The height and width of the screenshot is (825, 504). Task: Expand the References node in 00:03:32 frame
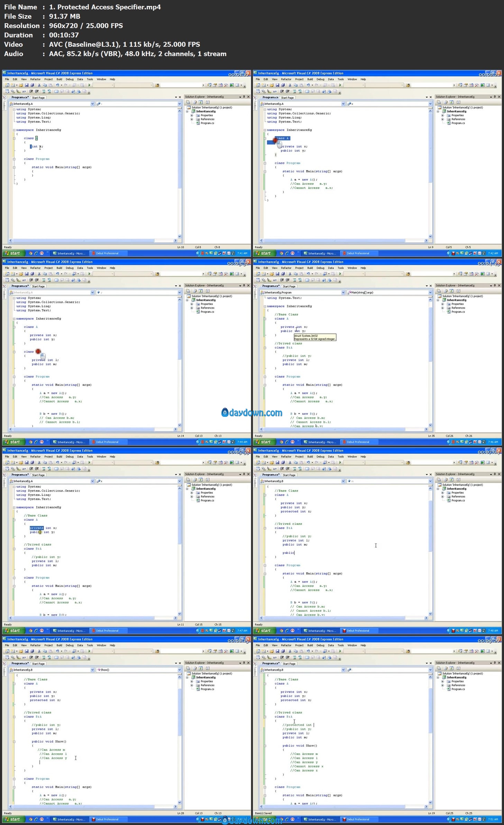click(192, 308)
